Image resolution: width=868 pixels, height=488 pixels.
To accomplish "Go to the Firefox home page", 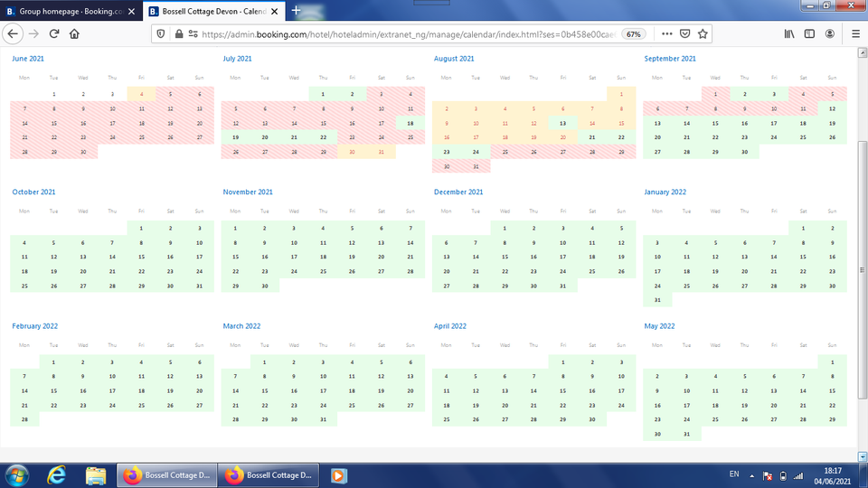I will pyautogui.click(x=74, y=33).
